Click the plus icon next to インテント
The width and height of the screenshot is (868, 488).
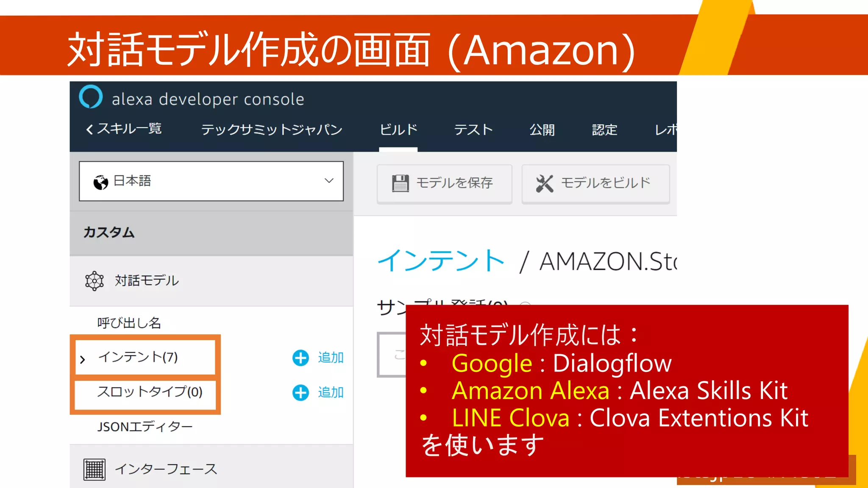coord(300,358)
